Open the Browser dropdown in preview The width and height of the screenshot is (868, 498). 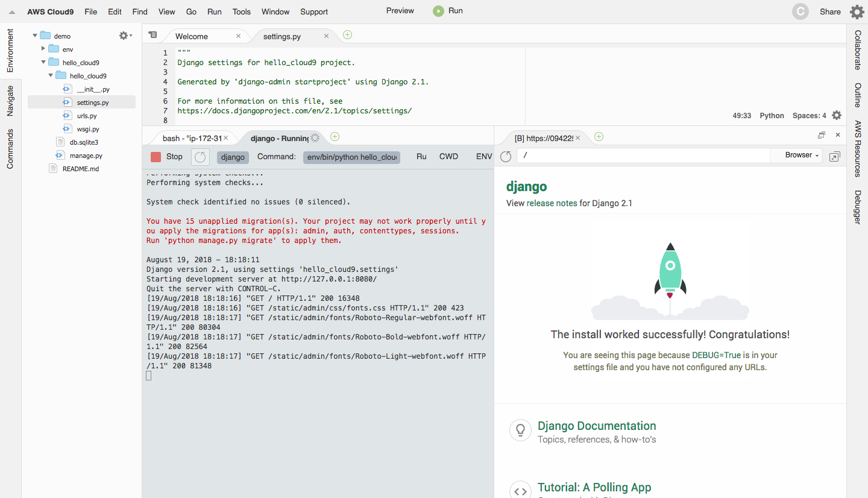click(802, 156)
